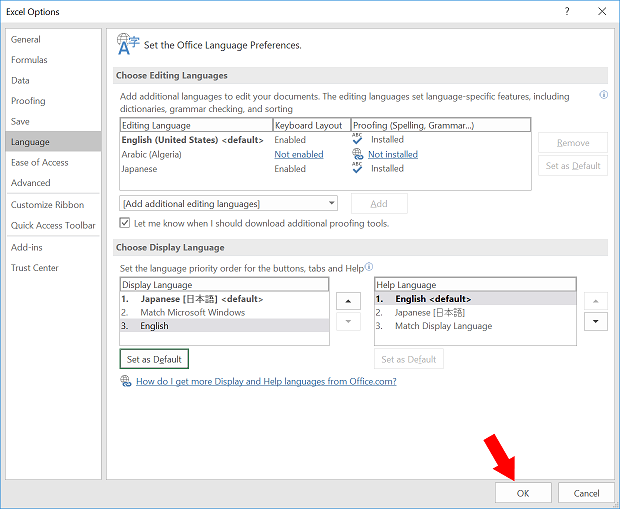Click the Remove editing language button

pyautogui.click(x=573, y=142)
